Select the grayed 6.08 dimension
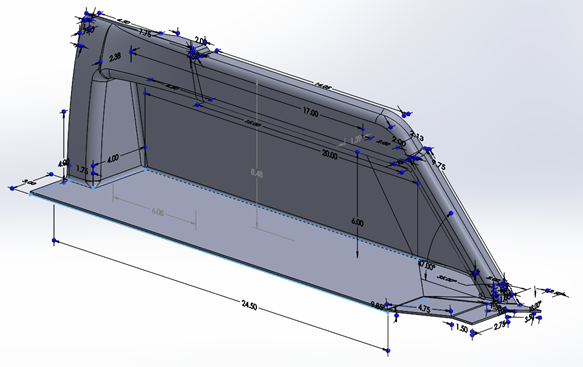583x367 pixels. click(158, 212)
